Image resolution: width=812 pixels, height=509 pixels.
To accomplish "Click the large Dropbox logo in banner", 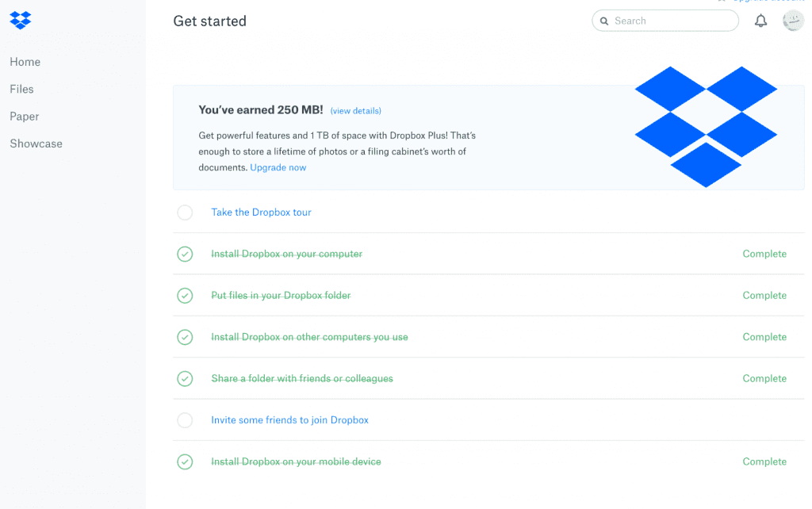I will click(706, 127).
